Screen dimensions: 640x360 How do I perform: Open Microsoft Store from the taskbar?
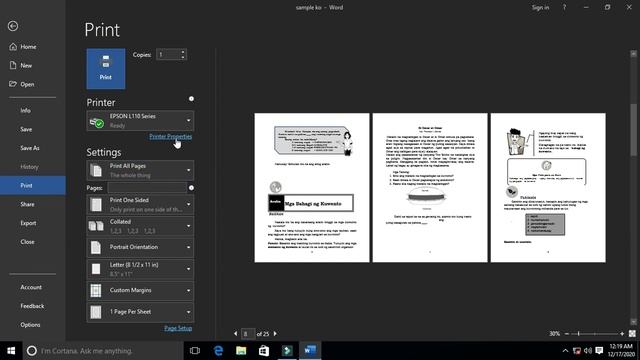[264, 351]
